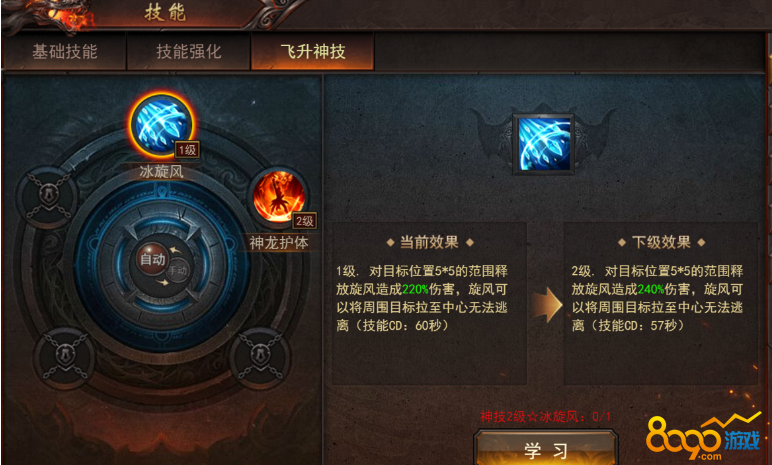Viewport: 772px width, 465px height.
Task: Click the locked skill slot at lower right
Action: click(x=260, y=357)
